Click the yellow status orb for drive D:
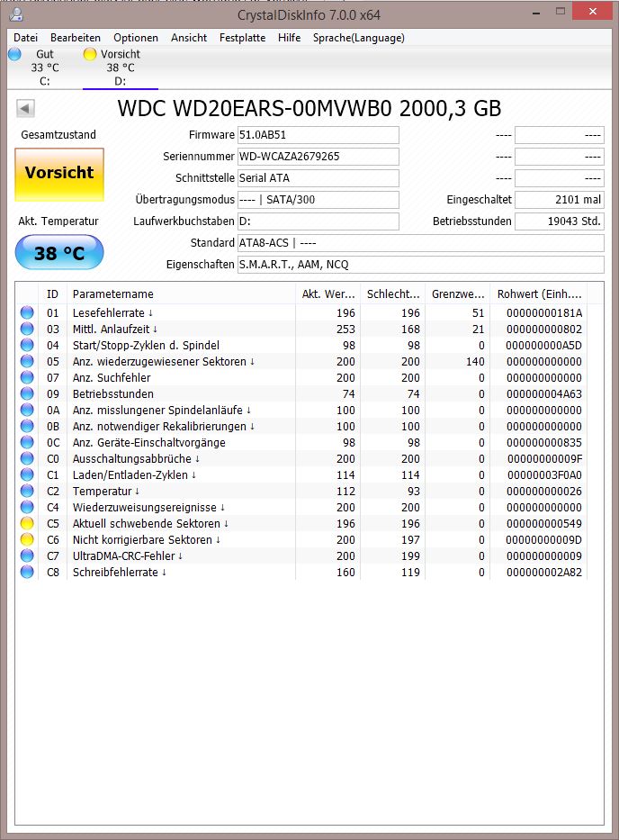 (90, 54)
